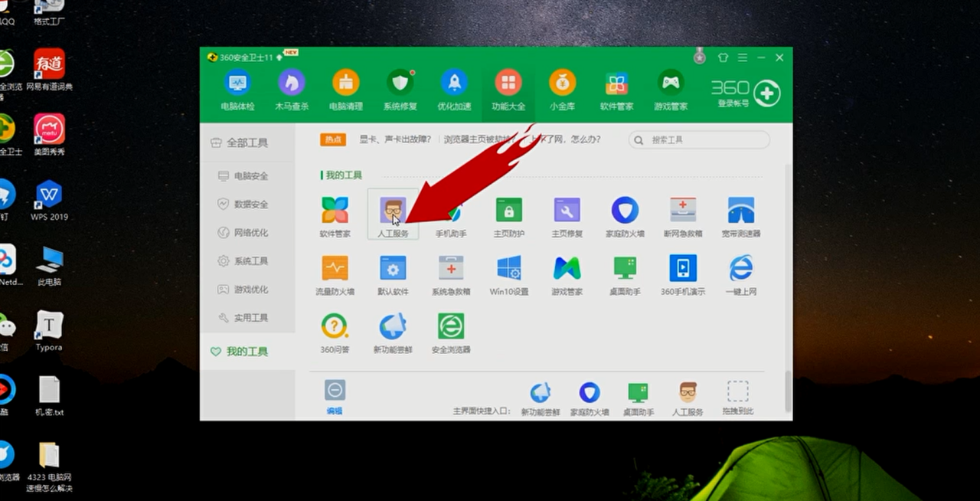Click 360 登录帐号 plus button
Viewport: 980px width, 501px height.
pos(766,93)
